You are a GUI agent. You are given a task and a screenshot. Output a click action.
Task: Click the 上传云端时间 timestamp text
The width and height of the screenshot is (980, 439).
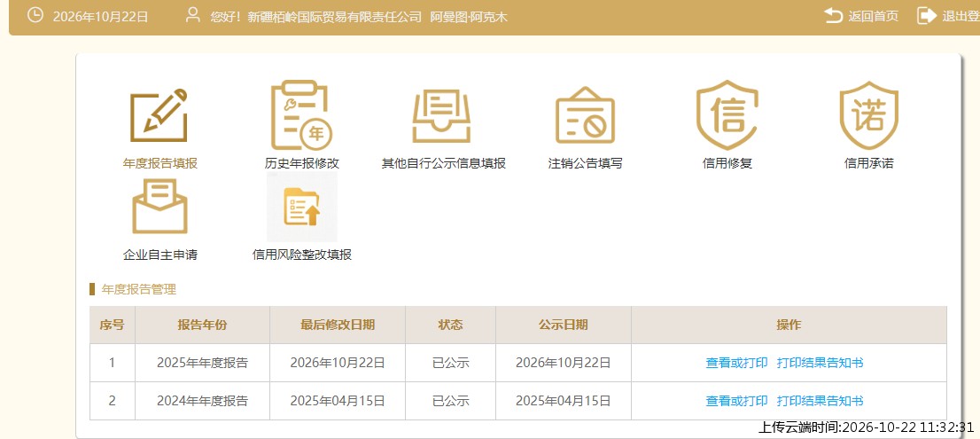click(x=866, y=427)
